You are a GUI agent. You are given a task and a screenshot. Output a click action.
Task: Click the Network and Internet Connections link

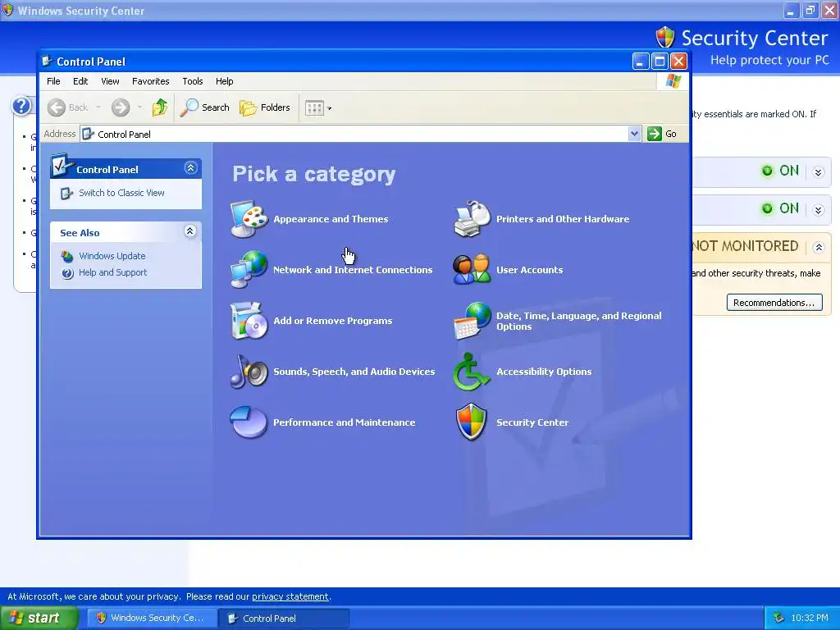[353, 269]
